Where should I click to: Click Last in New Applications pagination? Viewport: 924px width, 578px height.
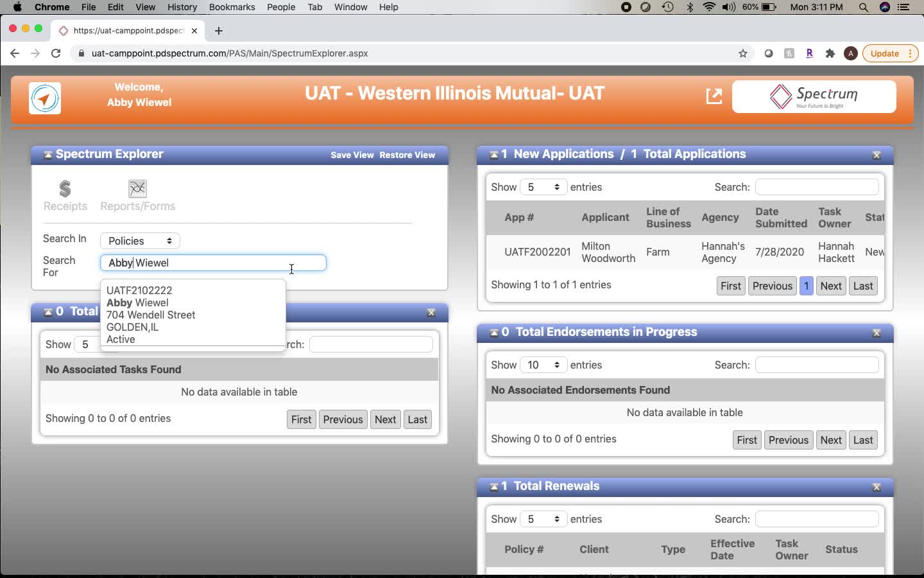863,286
